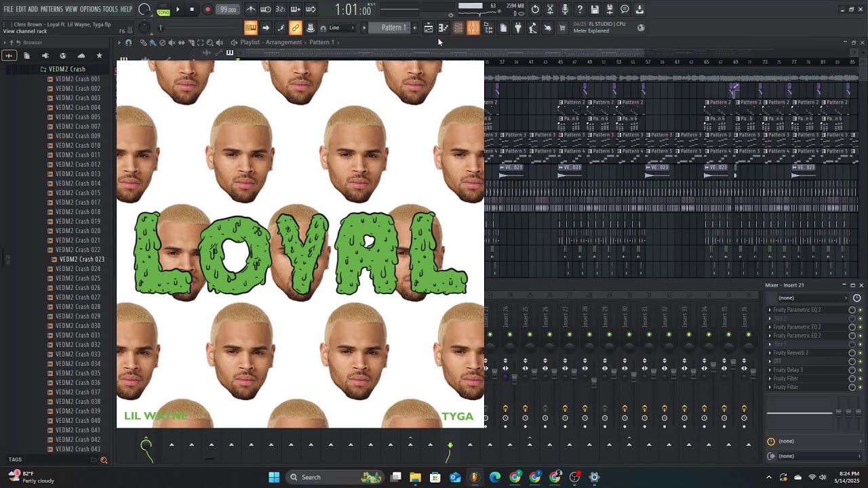Open the Playlist view from the toolbar

click(428, 28)
